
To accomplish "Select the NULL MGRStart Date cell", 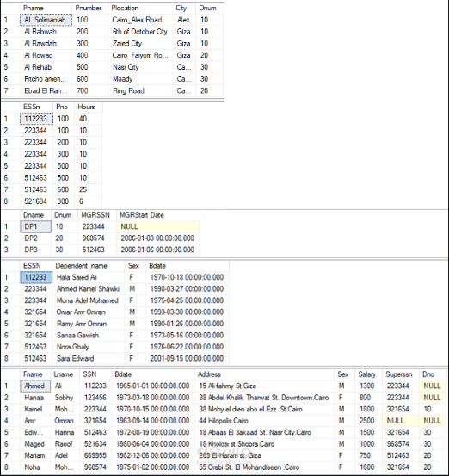I will (158, 226).
